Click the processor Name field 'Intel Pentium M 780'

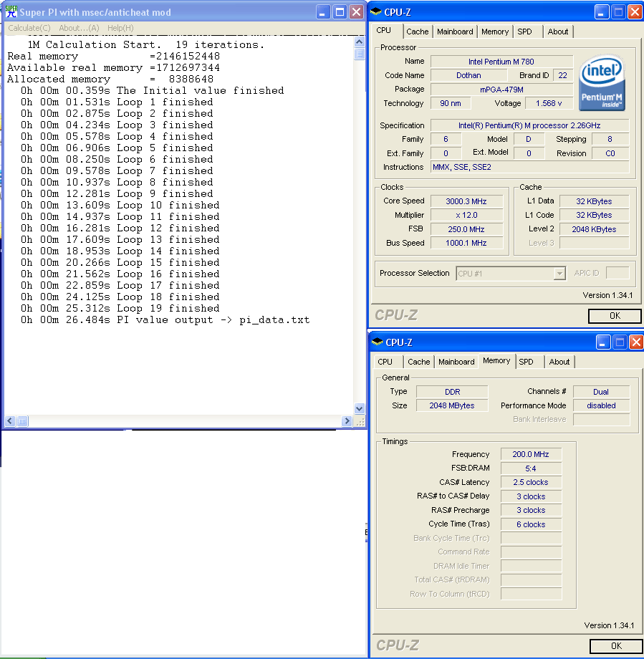click(501, 62)
